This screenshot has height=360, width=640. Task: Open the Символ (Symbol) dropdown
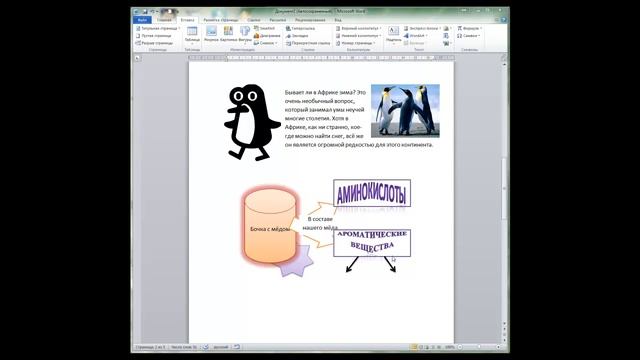tap(469, 36)
